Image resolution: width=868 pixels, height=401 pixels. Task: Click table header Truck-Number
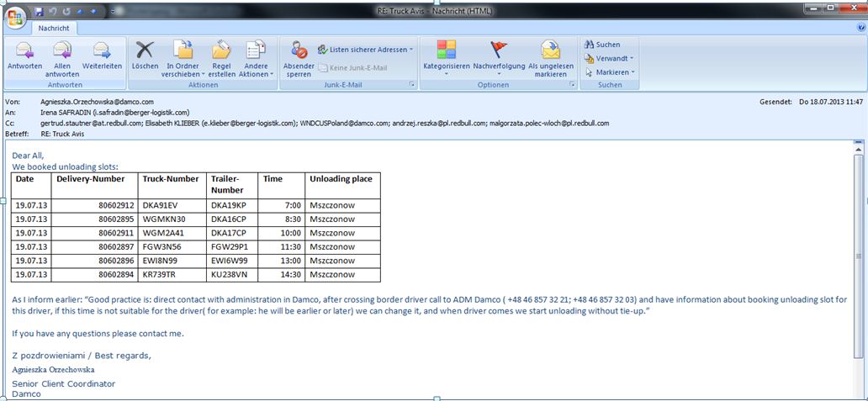click(171, 179)
